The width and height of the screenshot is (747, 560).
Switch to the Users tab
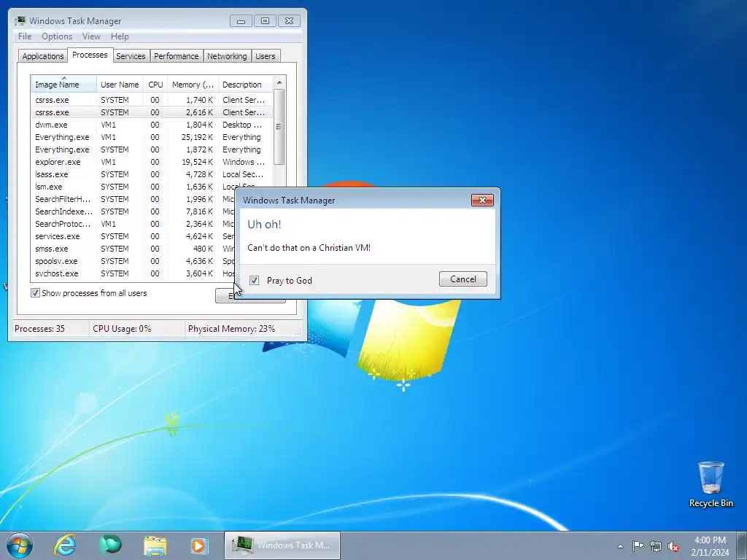coord(266,56)
